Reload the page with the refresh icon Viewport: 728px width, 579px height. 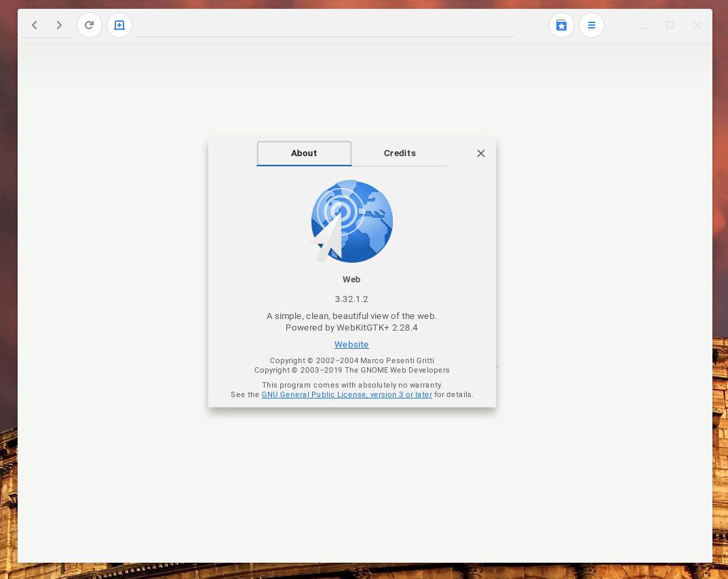[89, 25]
